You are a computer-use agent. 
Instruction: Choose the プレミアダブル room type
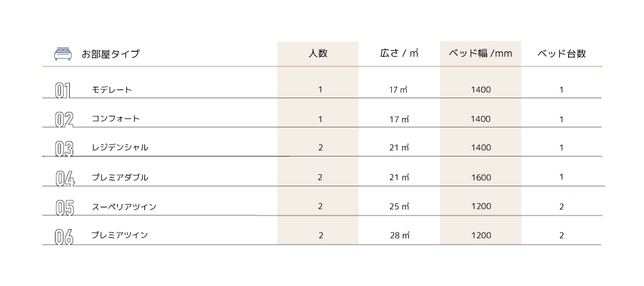click(x=119, y=178)
